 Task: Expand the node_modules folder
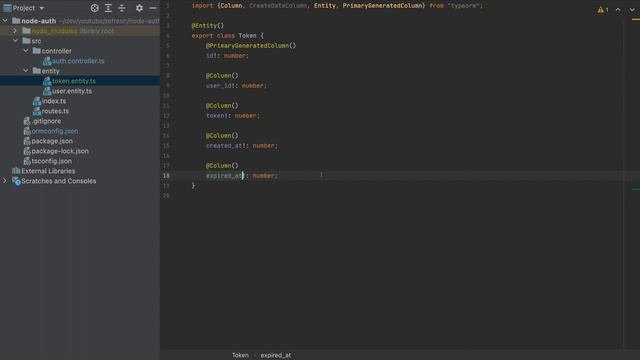(15, 31)
